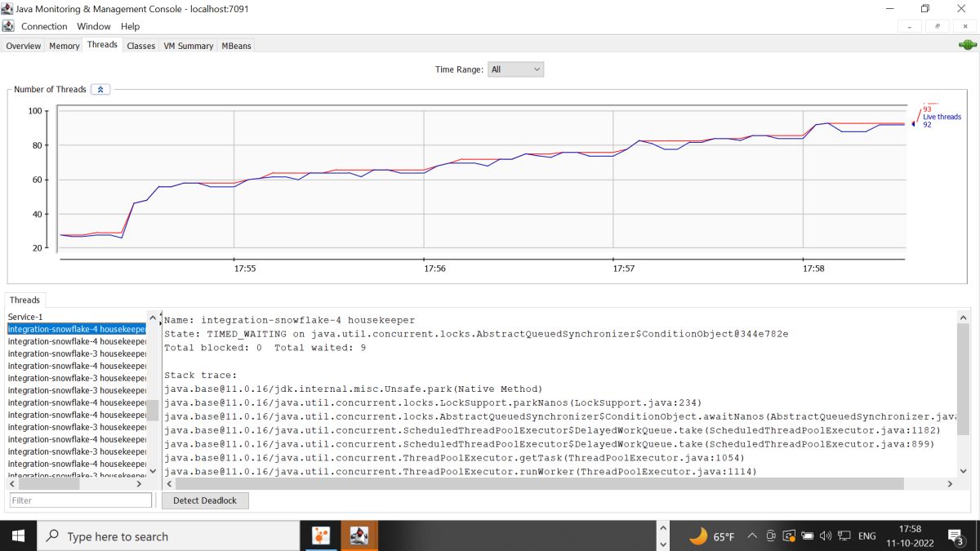Viewport: 980px width, 551px height.
Task: Click thread list scroll-down arrow
Action: (153, 471)
